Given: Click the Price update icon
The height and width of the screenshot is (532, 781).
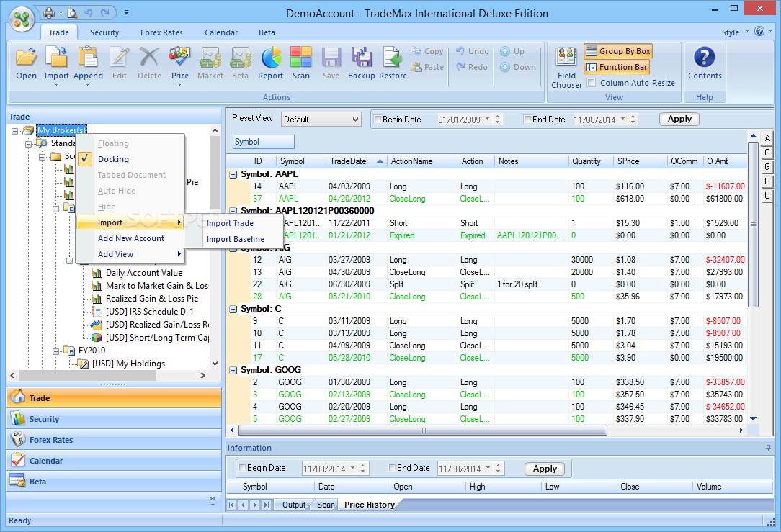Looking at the screenshot, I should pos(180,56).
